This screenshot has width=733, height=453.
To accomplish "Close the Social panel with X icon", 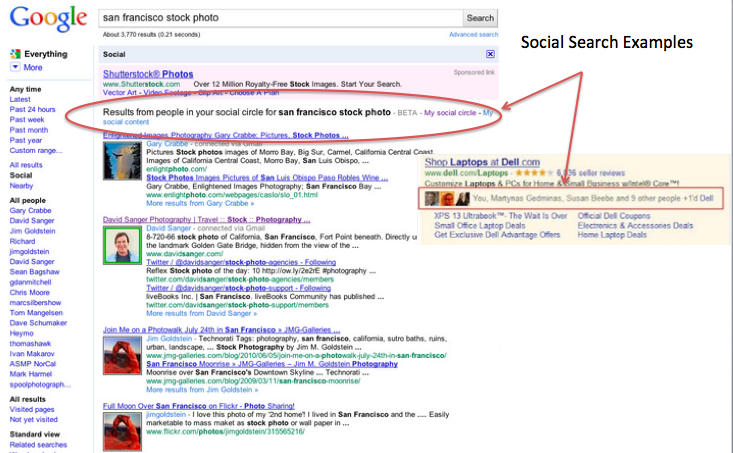I will [x=490, y=54].
